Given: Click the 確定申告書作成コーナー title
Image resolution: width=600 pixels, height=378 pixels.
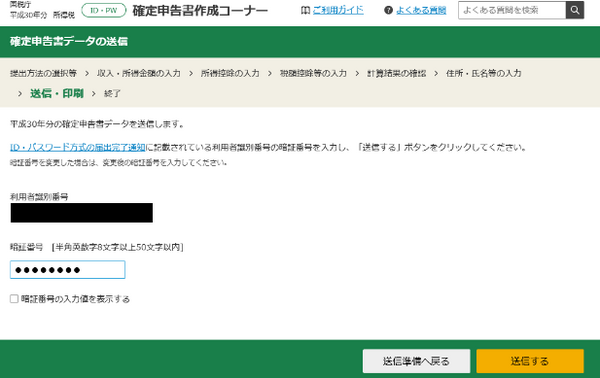Looking at the screenshot, I should 200,11.
